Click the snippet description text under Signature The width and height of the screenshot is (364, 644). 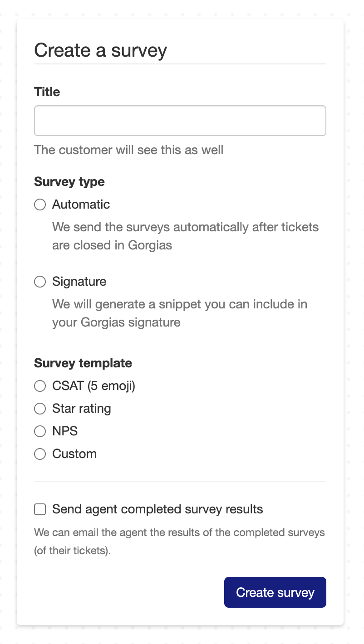(180, 313)
